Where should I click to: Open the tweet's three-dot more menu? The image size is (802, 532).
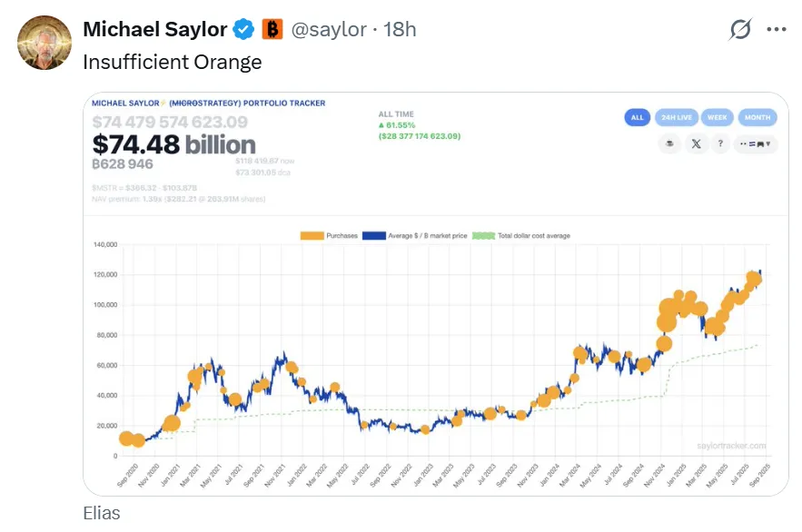(x=777, y=30)
